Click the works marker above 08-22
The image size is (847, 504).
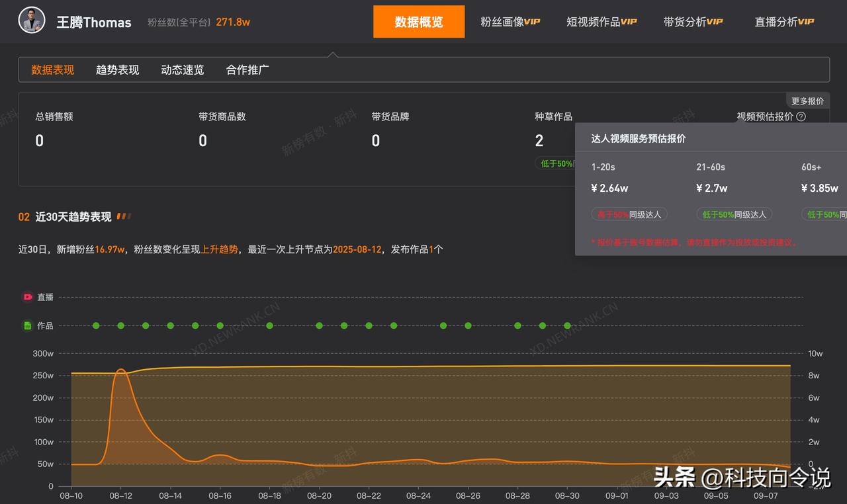click(x=369, y=325)
